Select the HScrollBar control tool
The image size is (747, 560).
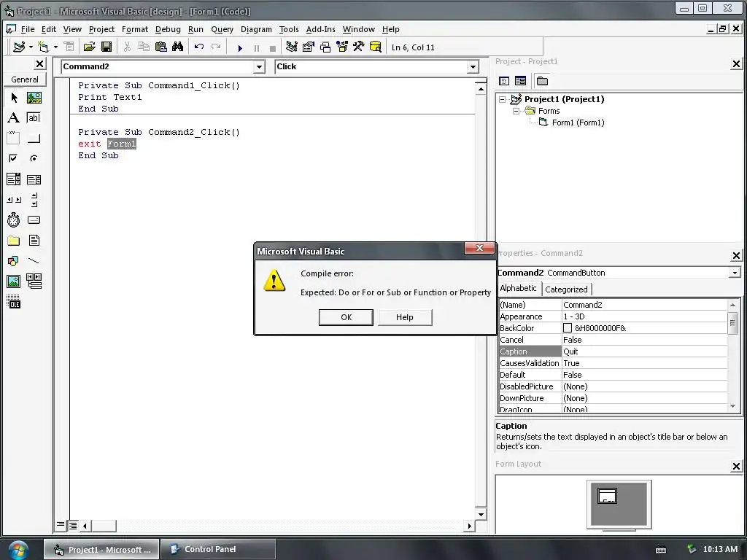click(x=14, y=200)
